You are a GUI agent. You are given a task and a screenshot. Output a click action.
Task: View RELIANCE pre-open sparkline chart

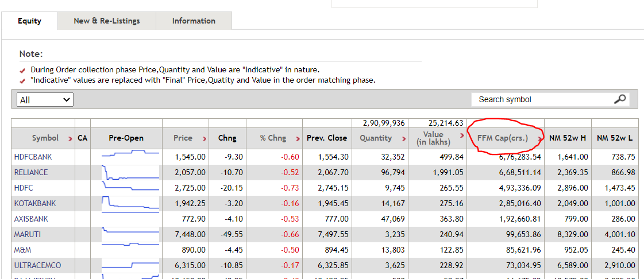[x=130, y=173]
